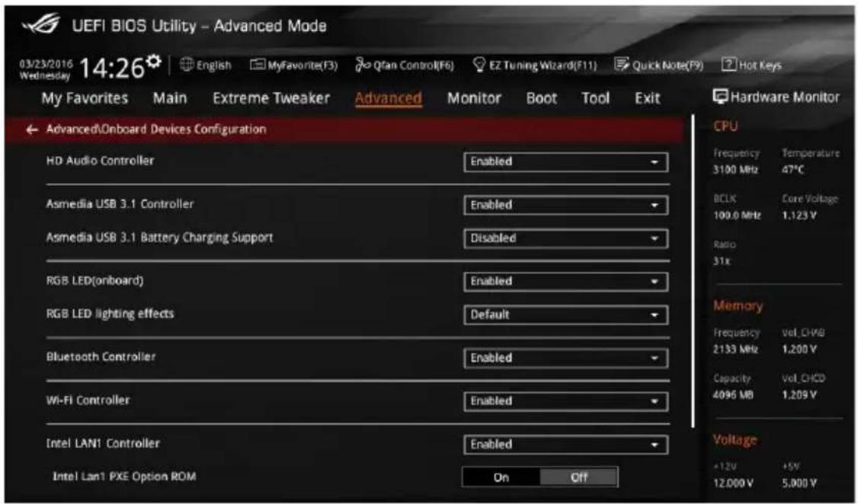This screenshot has width=858, height=504.
Task: Click the 03/23/2016 Wednesday date
Action: tap(46, 69)
